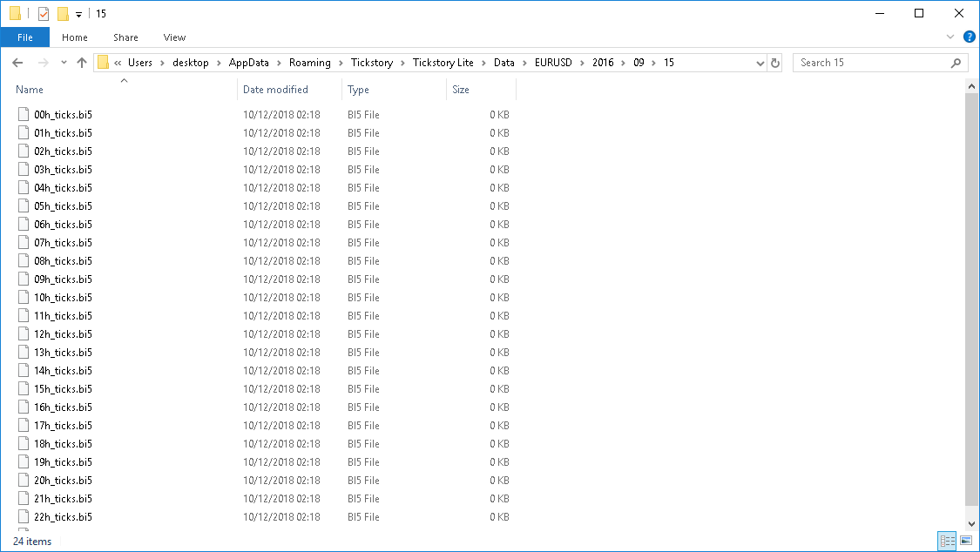Expand subfolder arrow after Roaming breadcrumb
The height and width of the screenshot is (552, 980).
(341, 63)
